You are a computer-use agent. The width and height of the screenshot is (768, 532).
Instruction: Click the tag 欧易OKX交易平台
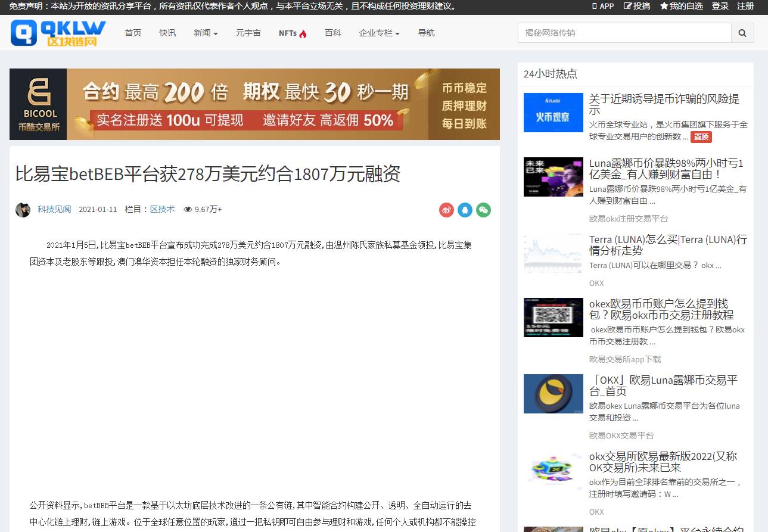pos(621,435)
